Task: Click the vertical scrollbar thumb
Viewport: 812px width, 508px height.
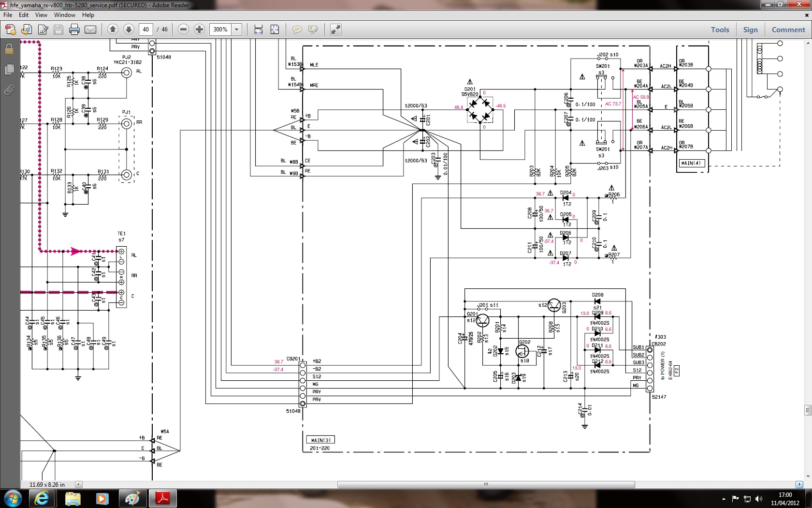Action: point(808,410)
